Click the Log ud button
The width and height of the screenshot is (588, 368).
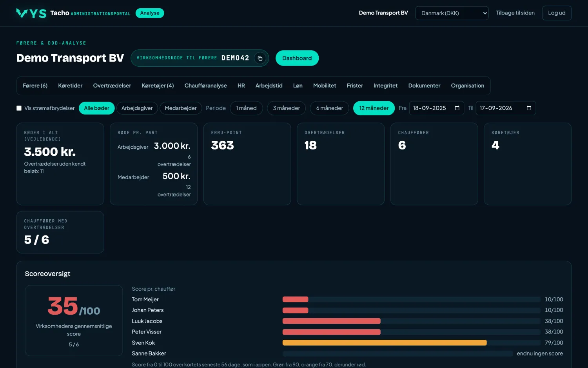pos(557,13)
